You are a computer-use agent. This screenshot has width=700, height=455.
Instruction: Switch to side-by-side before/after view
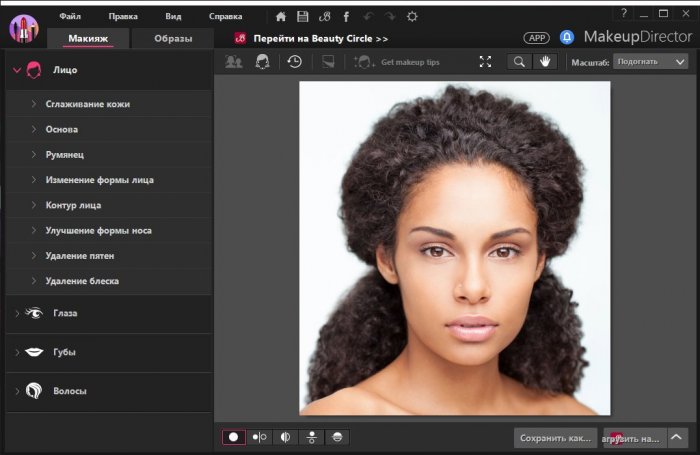(x=260, y=437)
